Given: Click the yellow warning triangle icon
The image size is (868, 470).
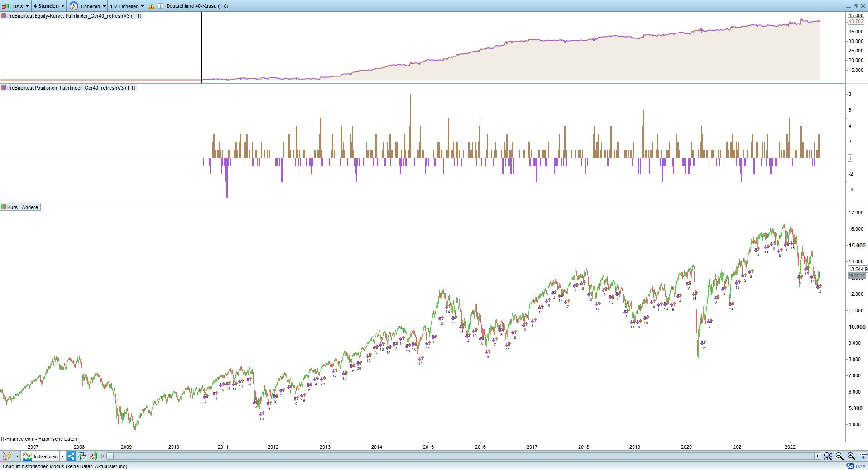Looking at the screenshot, I should click(x=152, y=6).
